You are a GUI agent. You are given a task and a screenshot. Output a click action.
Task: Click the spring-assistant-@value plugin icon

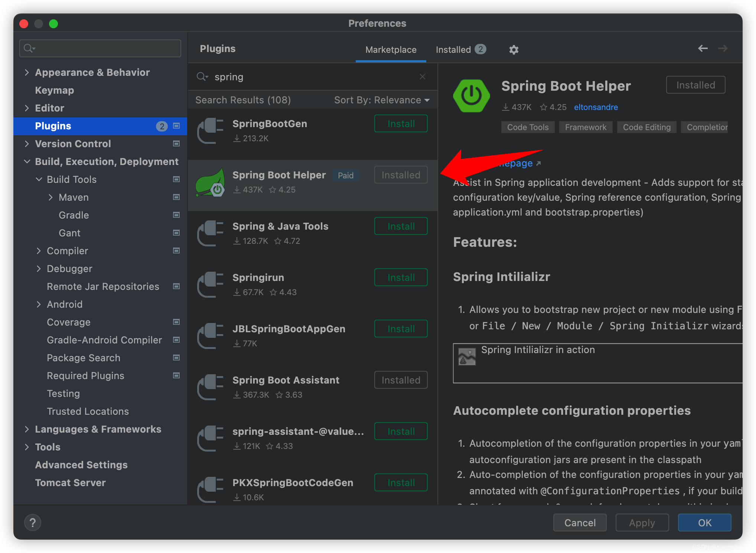click(210, 438)
